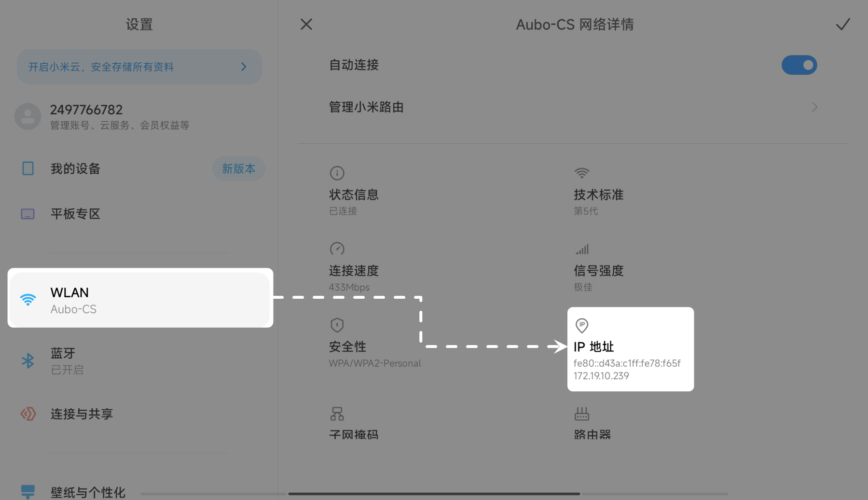
Task: Click the 我的设备 tablet icon
Action: pos(28,168)
